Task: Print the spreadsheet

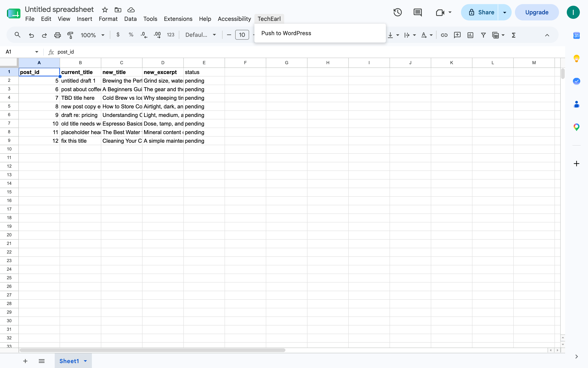Action: [x=57, y=35]
